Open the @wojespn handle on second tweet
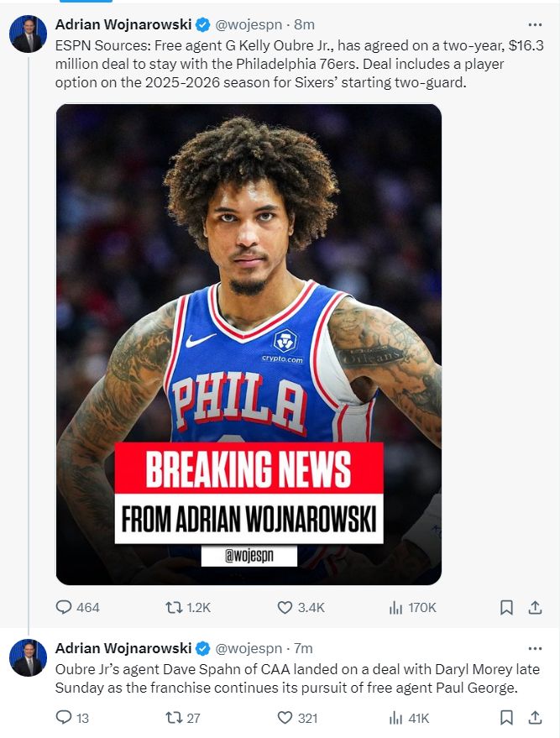The width and height of the screenshot is (560, 738). coord(249,648)
